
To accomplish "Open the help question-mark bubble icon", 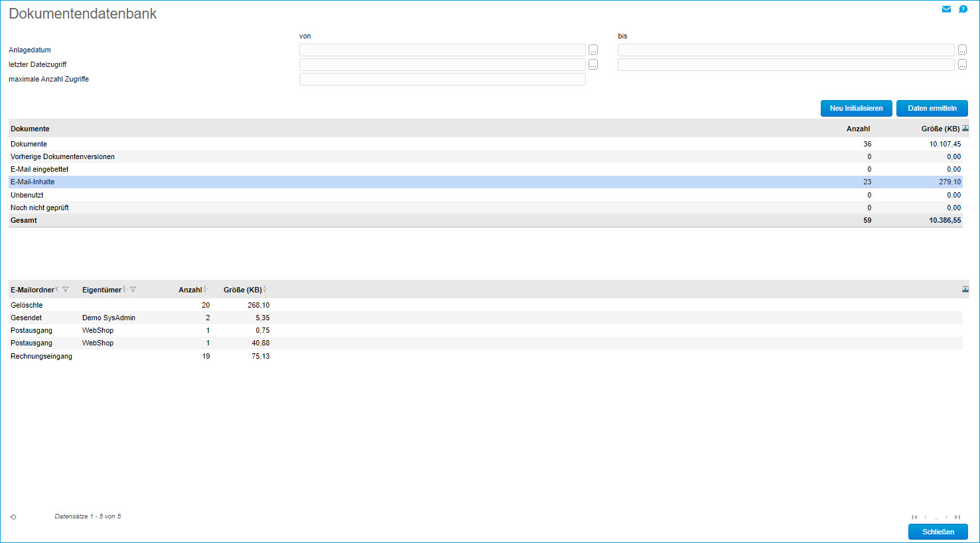I will 963,9.
